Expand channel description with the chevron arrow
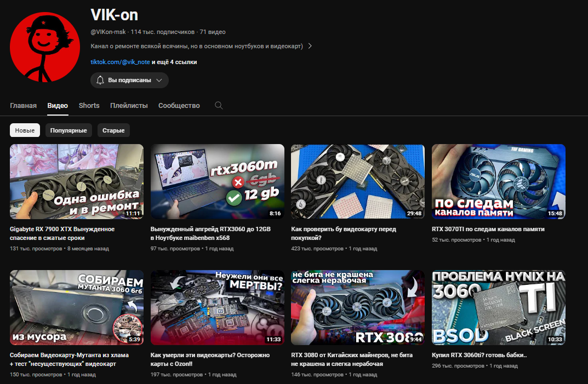Screen dimensions: 588x384 click(310, 46)
